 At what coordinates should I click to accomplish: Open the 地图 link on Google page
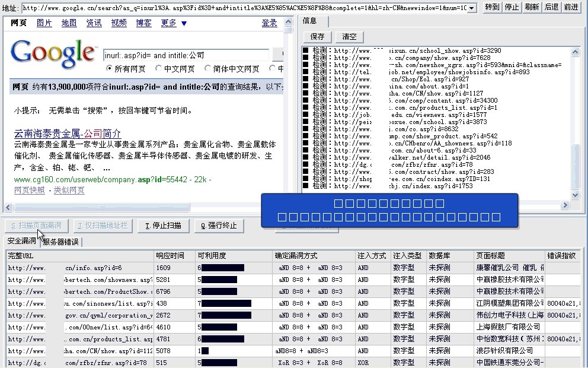(69, 23)
